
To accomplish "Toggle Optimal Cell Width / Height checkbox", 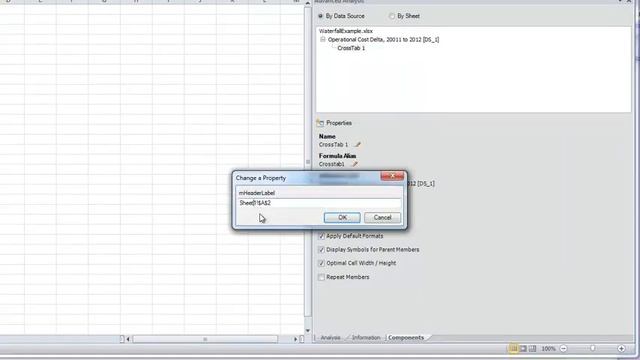I will [x=321, y=263].
